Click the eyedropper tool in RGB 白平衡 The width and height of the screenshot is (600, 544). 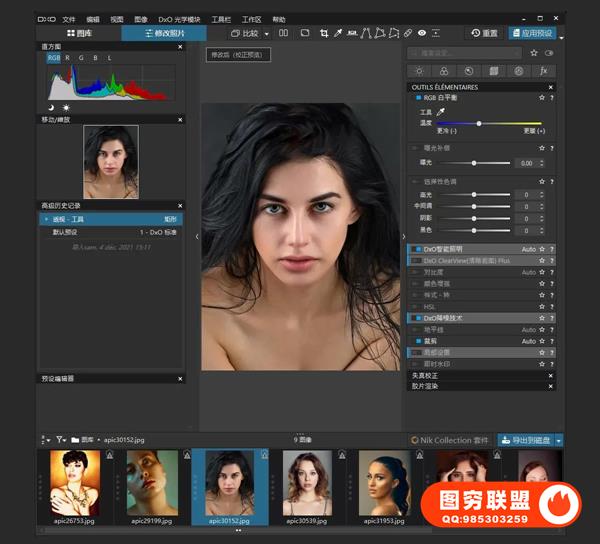[x=440, y=113]
